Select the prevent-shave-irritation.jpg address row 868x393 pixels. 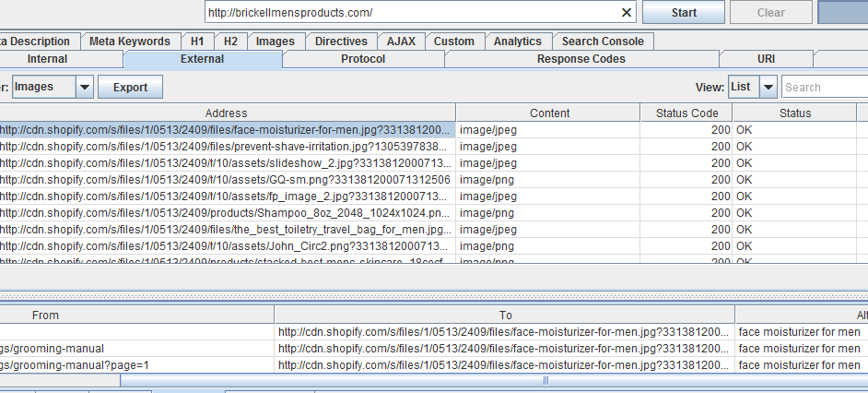(227, 147)
